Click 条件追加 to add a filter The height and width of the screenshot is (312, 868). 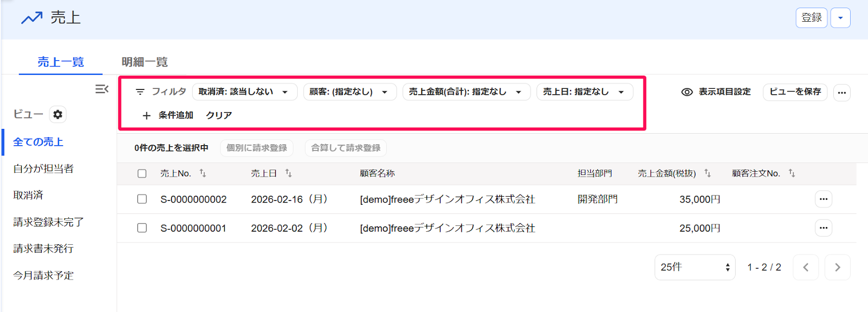tap(176, 115)
